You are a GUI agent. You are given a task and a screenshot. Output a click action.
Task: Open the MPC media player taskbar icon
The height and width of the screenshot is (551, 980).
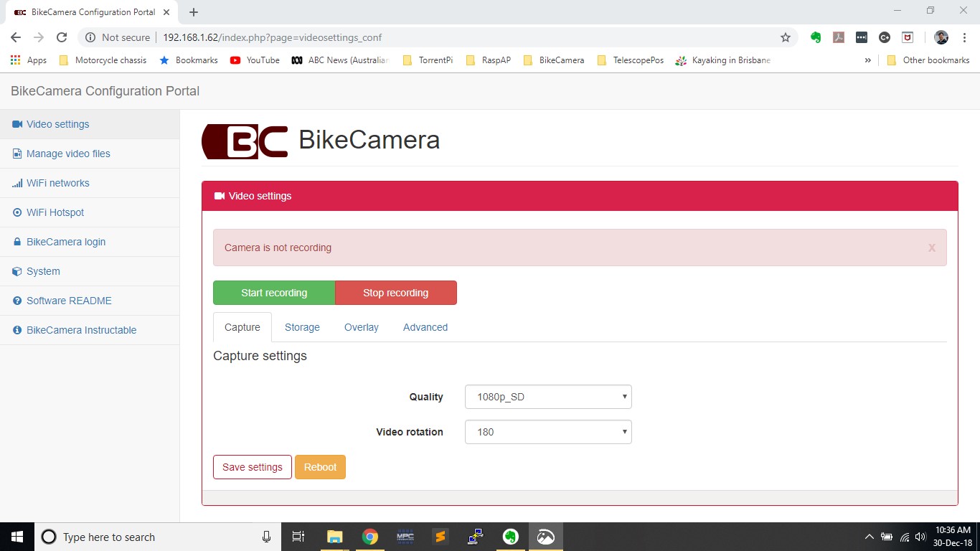(405, 537)
